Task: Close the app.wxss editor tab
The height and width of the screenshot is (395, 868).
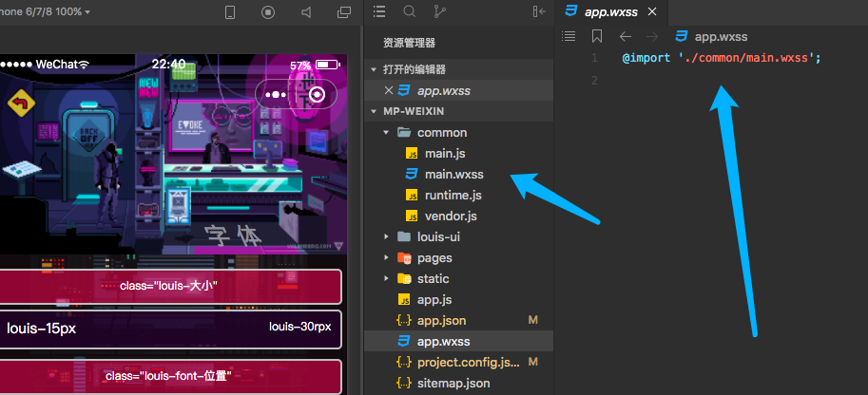Action: (x=652, y=11)
